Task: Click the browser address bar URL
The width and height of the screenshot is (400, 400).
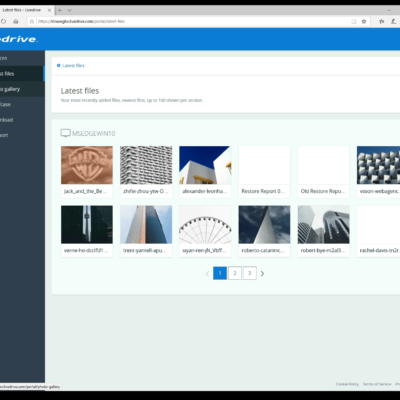Action: (82, 21)
